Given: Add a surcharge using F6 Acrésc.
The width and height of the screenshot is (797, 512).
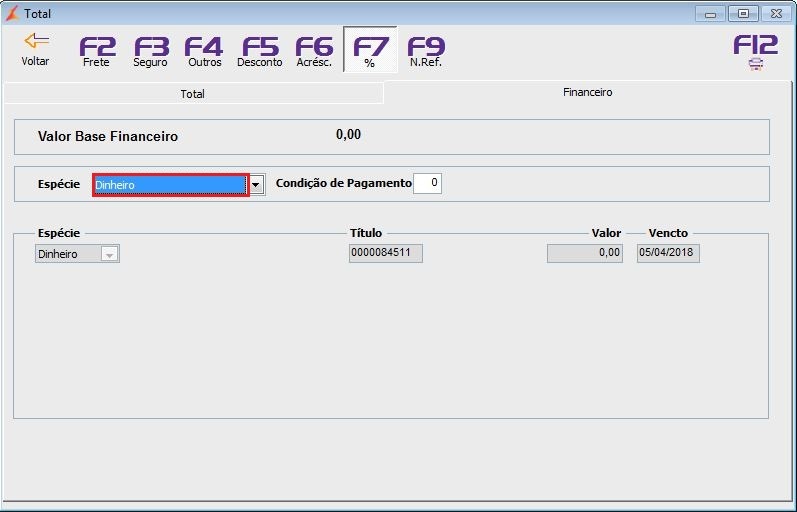Looking at the screenshot, I should (x=314, y=51).
